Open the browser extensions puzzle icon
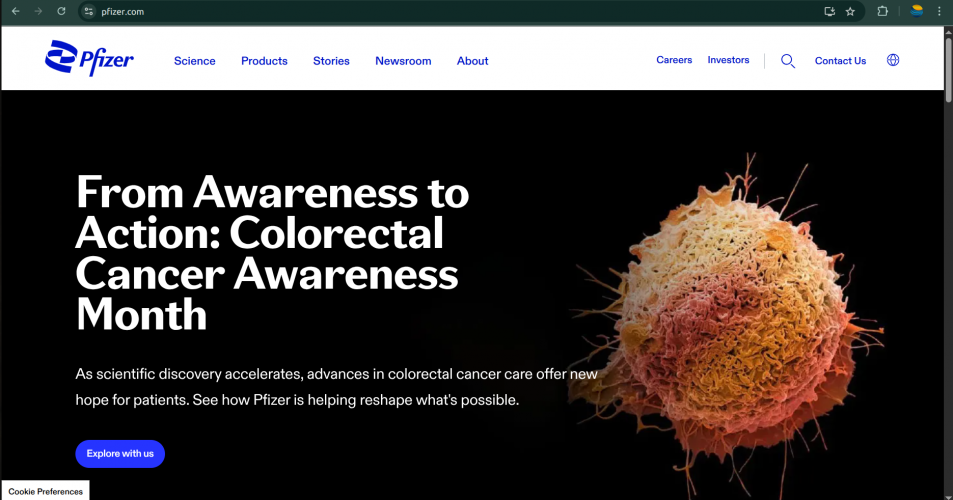 pyautogui.click(x=882, y=11)
